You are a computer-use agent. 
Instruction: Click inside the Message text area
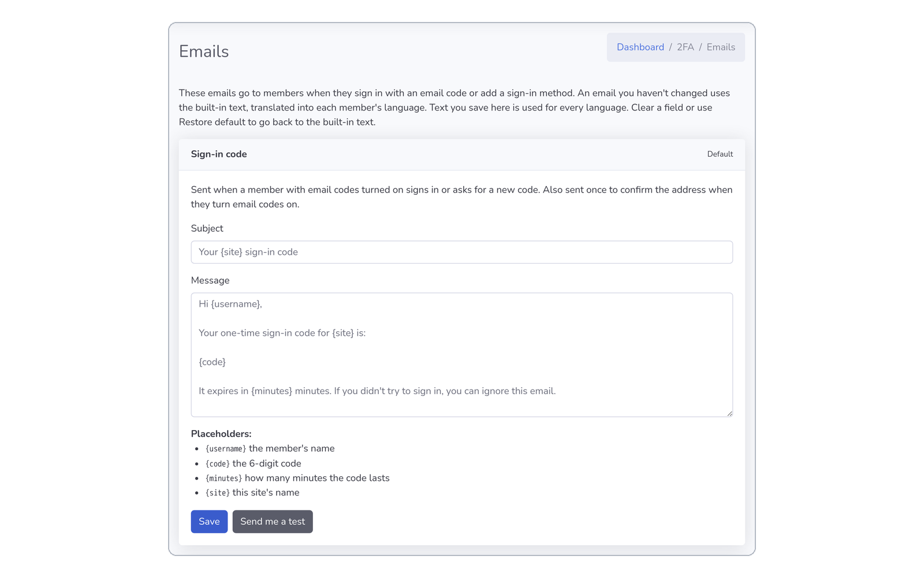pyautogui.click(x=462, y=355)
